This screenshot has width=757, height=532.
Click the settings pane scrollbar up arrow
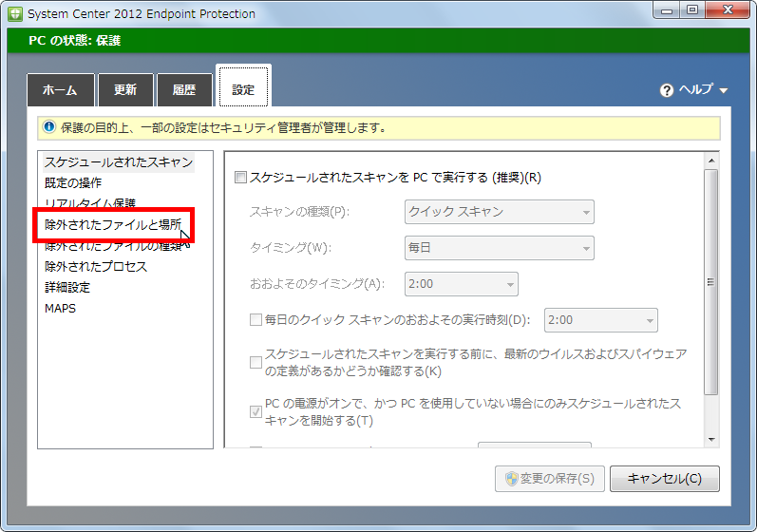point(711,161)
